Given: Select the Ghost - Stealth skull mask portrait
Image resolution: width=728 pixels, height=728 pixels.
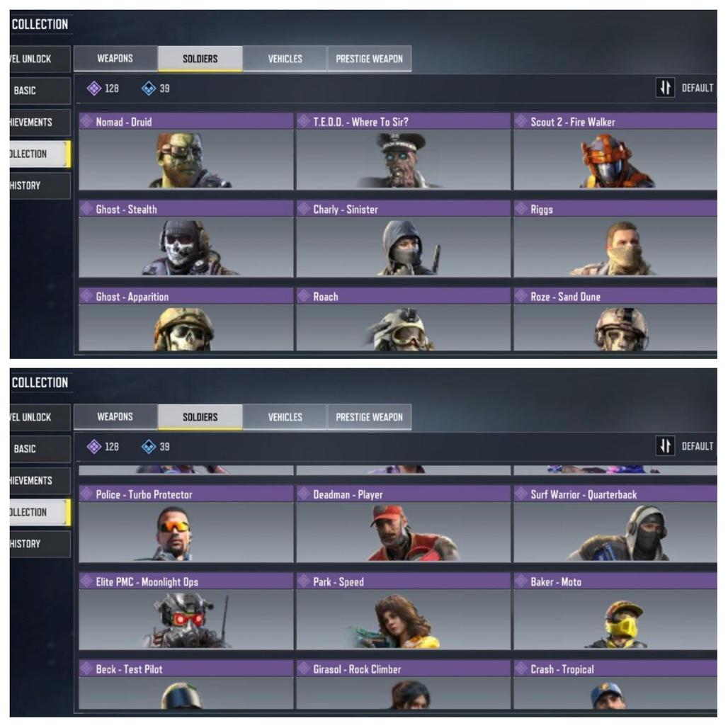Looking at the screenshot, I should click(x=187, y=247).
